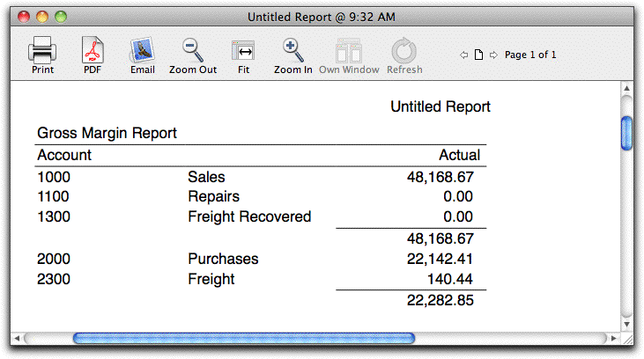Click vertical scrollbar down arrow

(626, 324)
